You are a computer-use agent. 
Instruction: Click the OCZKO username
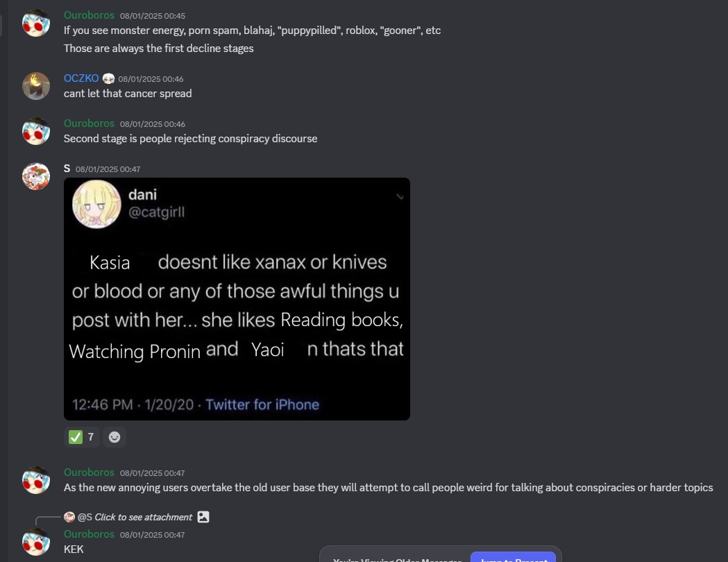[81, 78]
